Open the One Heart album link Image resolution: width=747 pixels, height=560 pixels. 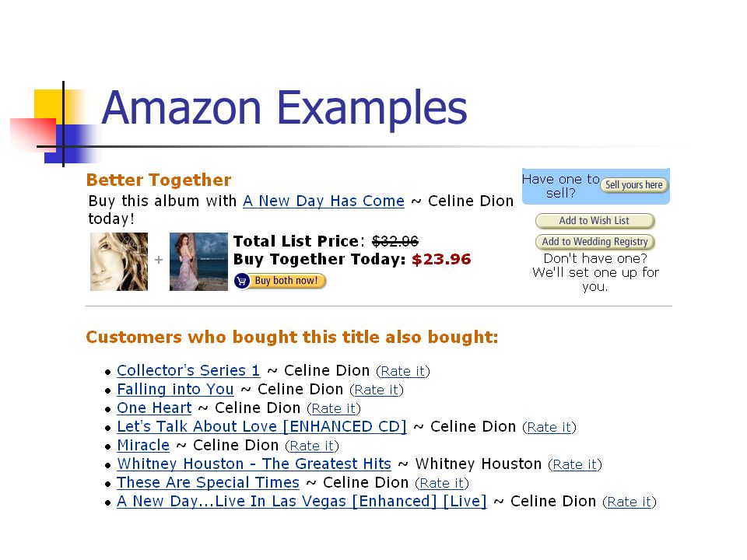pos(154,408)
